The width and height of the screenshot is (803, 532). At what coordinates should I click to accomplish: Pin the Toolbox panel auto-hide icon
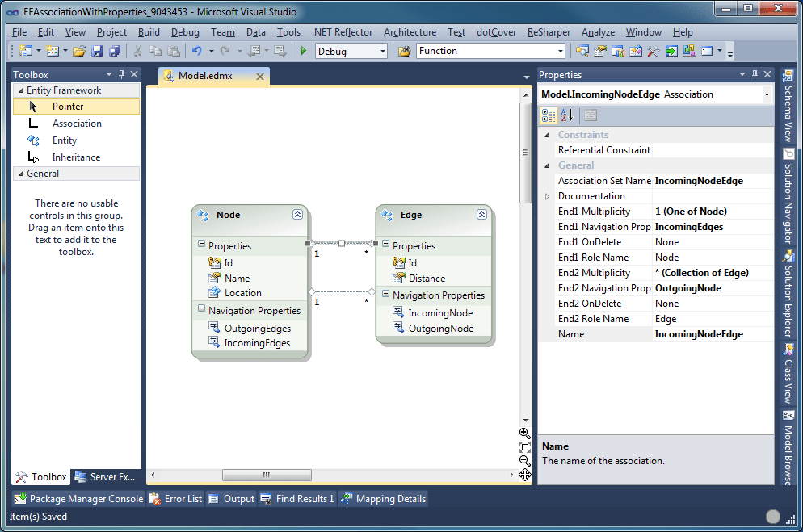coord(121,75)
